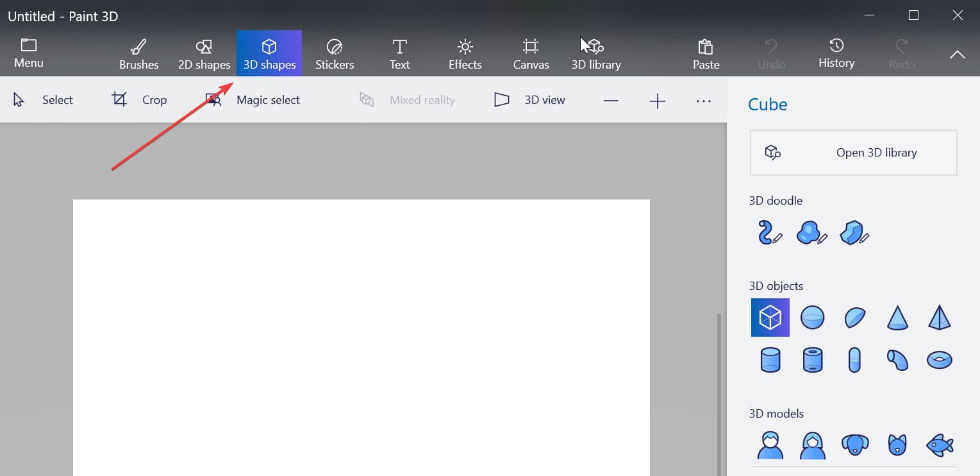Select the Curved cylinder 3D object

click(897, 360)
